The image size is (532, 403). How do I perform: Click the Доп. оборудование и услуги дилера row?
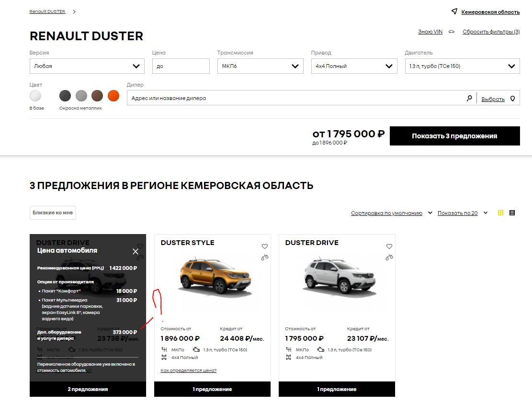(x=87, y=335)
